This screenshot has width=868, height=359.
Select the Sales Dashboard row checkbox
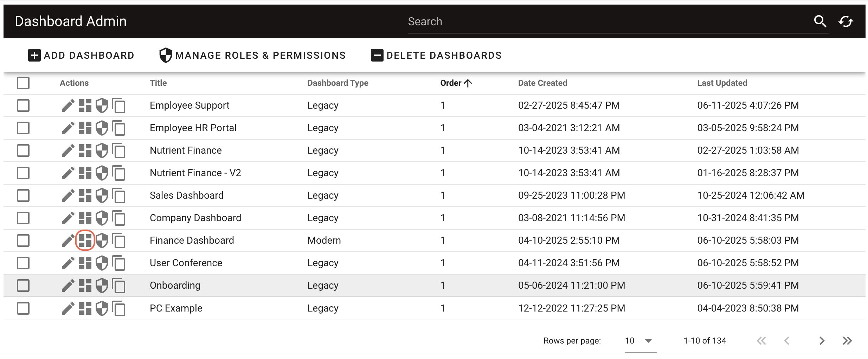[23, 195]
